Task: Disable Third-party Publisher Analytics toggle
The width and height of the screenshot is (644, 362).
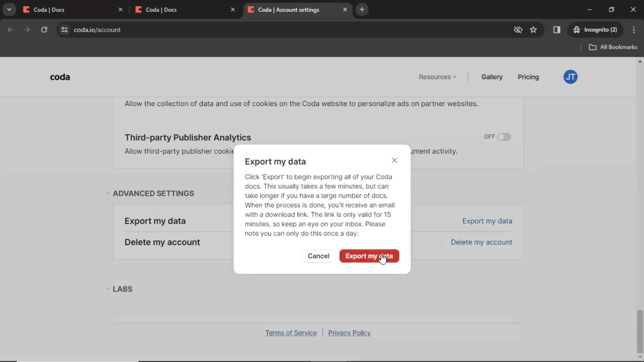Action: [504, 136]
